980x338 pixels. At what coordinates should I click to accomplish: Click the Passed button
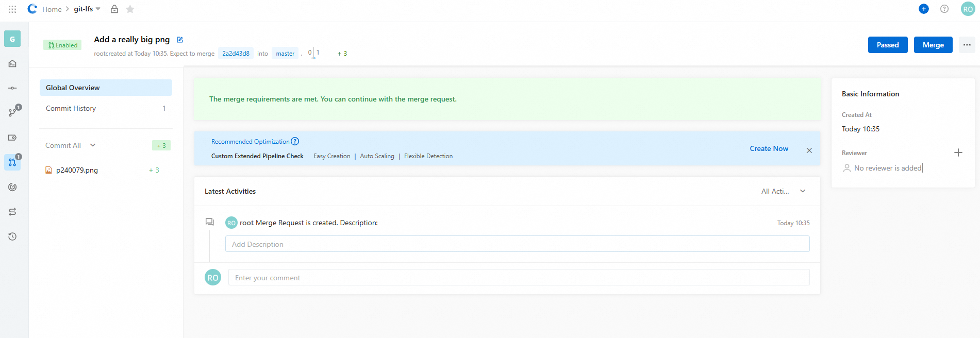coord(888,45)
